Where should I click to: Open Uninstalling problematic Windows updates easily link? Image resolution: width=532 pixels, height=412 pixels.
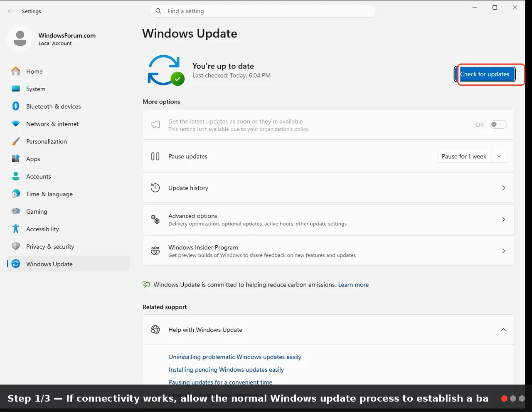pos(235,357)
